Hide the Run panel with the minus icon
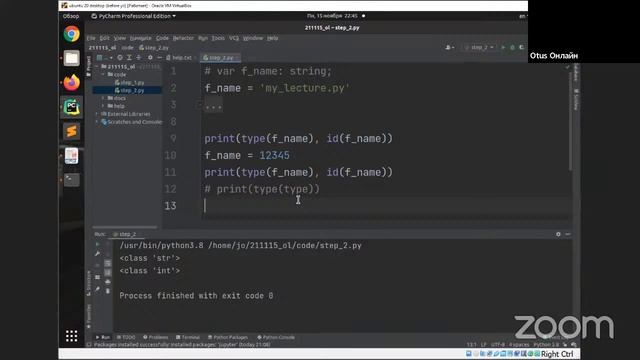The height and width of the screenshot is (360, 640). (x=568, y=234)
